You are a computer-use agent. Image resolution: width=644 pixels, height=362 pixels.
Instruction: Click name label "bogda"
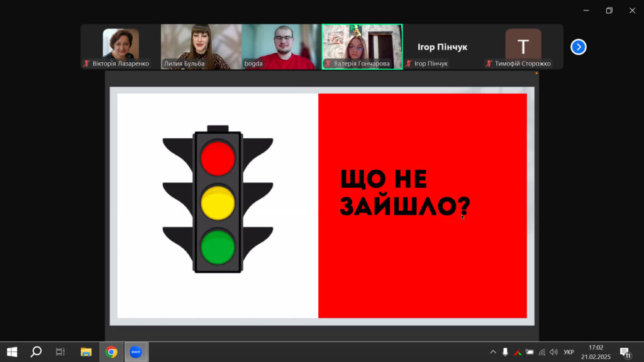253,63
